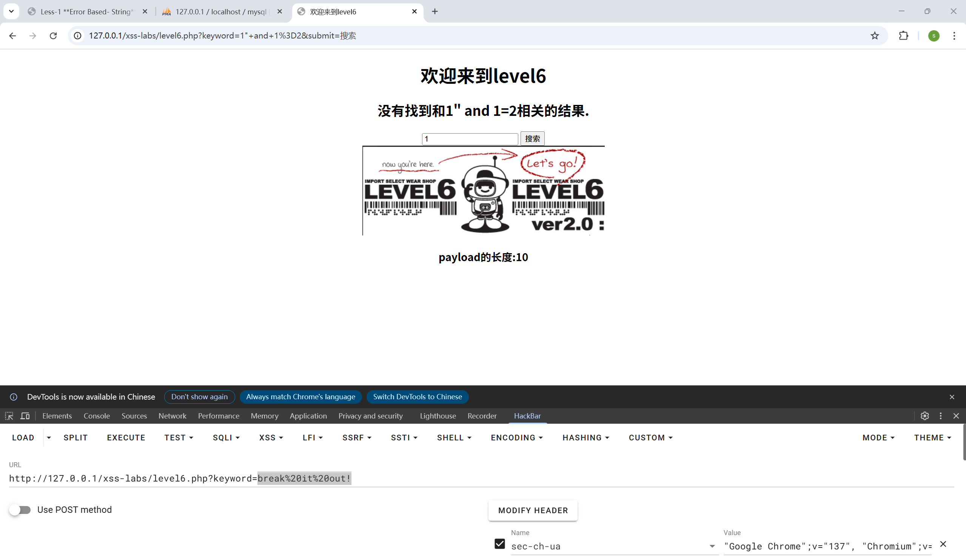Reload the page with the refresh icon

53,35
